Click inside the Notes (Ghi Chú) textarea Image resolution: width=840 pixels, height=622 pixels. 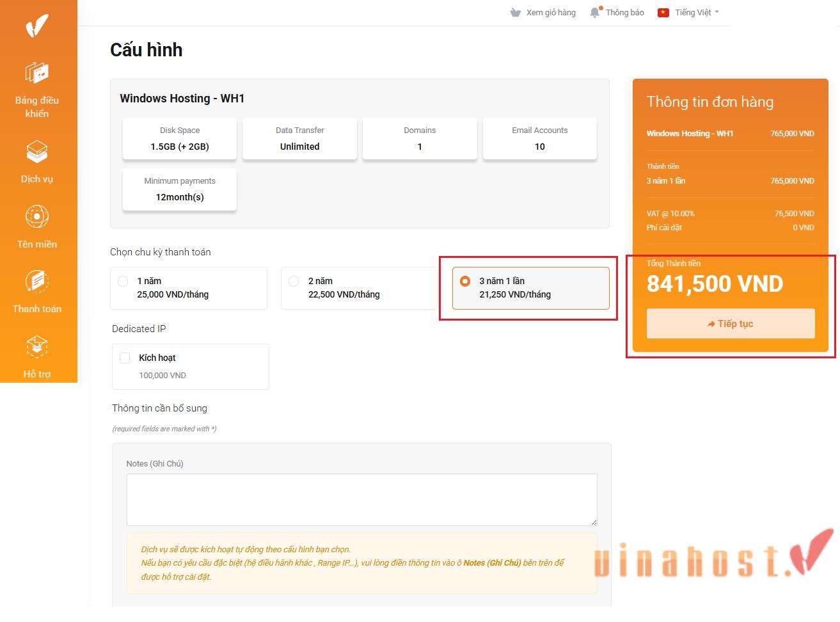(x=362, y=500)
